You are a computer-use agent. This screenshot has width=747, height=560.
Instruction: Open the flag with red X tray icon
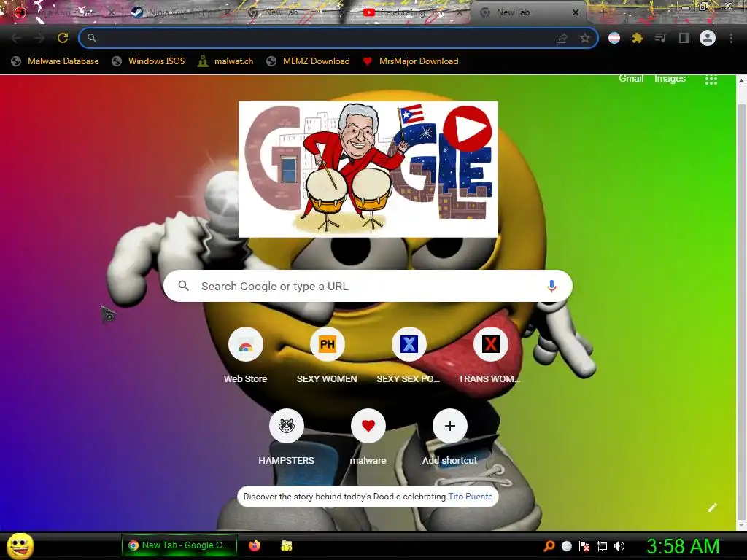584,546
